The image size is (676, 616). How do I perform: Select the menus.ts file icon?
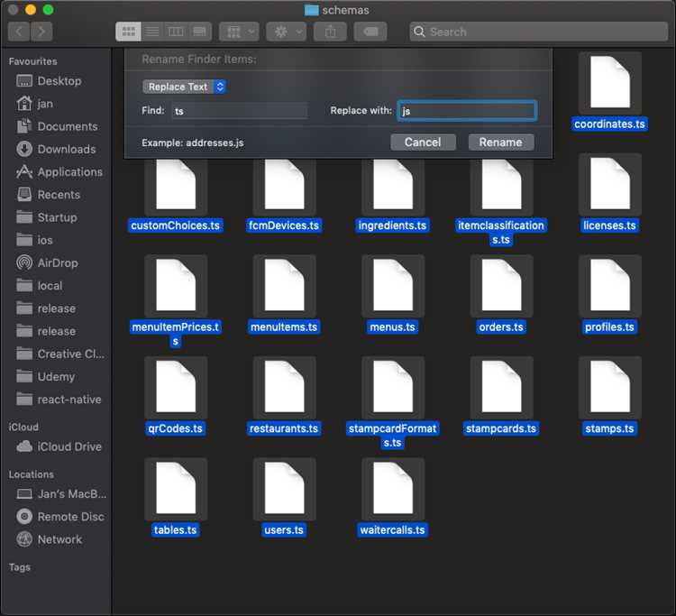pyautogui.click(x=393, y=286)
